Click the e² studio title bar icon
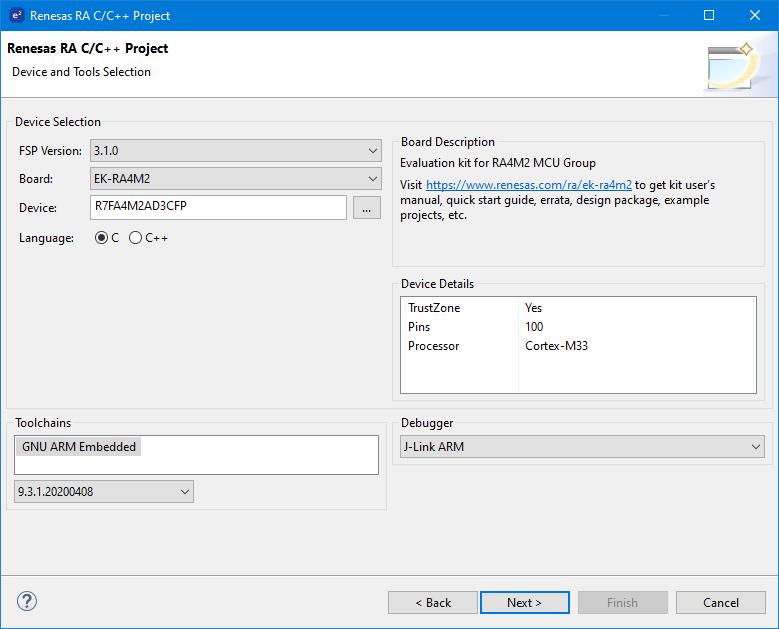This screenshot has width=779, height=629. [16, 15]
